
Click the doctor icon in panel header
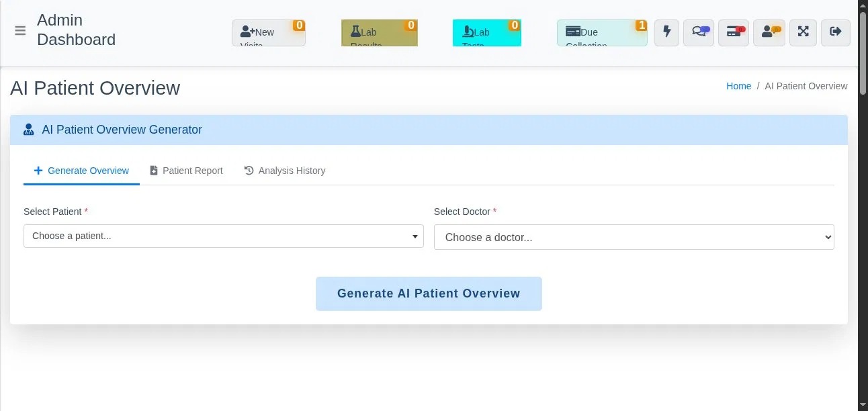(28, 130)
